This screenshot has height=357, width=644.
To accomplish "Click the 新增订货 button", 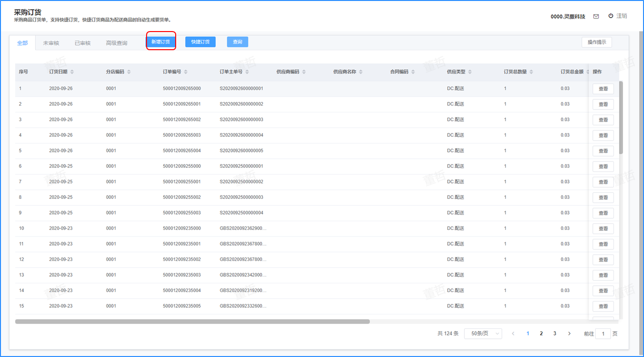I will tap(161, 42).
